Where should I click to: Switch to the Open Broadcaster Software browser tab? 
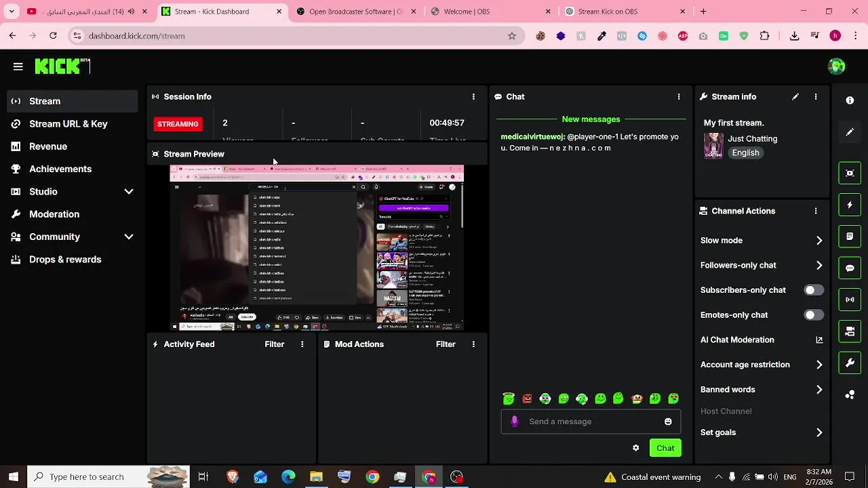357,12
